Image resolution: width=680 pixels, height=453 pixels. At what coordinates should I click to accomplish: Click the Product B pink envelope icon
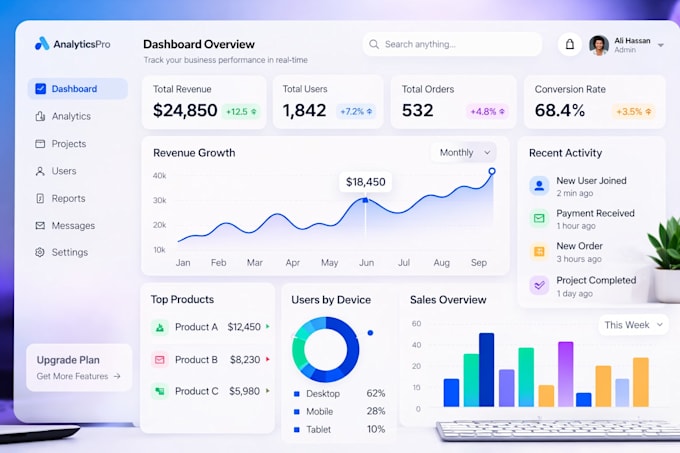tap(160, 360)
